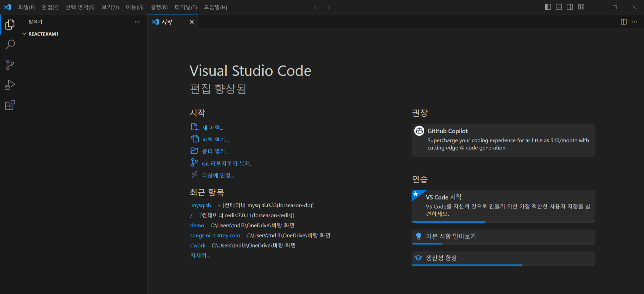Click the 파일 열기... link
This screenshot has width=644, height=294.
point(215,140)
